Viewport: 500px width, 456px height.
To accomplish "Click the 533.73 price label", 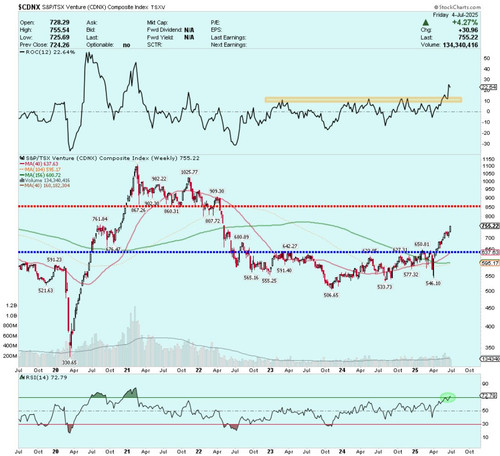I will [384, 287].
